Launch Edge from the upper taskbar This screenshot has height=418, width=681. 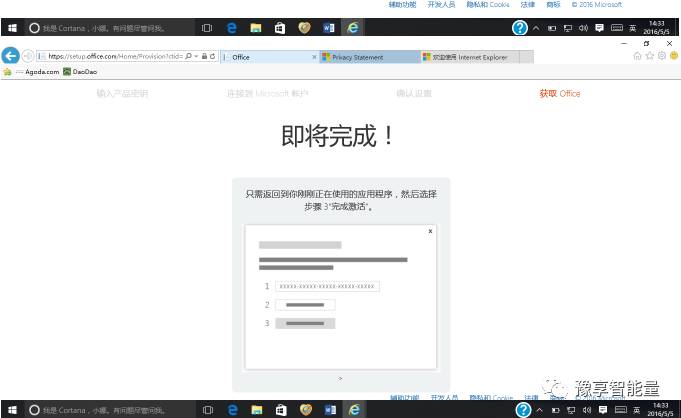point(232,28)
